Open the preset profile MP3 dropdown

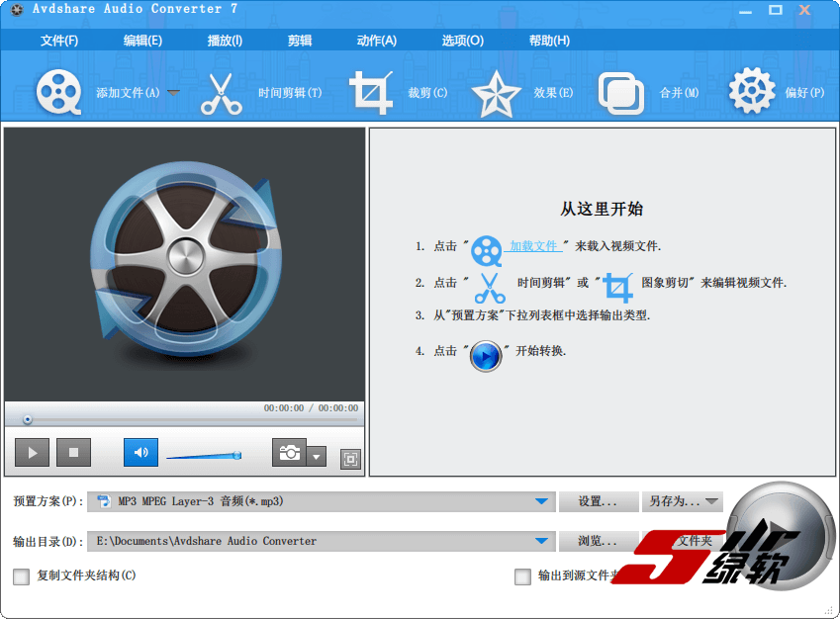pyautogui.click(x=541, y=502)
